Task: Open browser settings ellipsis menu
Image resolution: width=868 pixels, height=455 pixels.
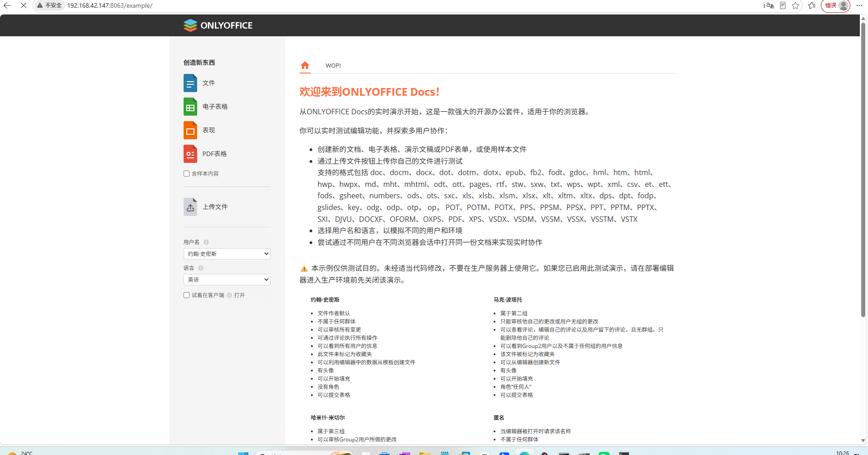Action: coord(859,5)
